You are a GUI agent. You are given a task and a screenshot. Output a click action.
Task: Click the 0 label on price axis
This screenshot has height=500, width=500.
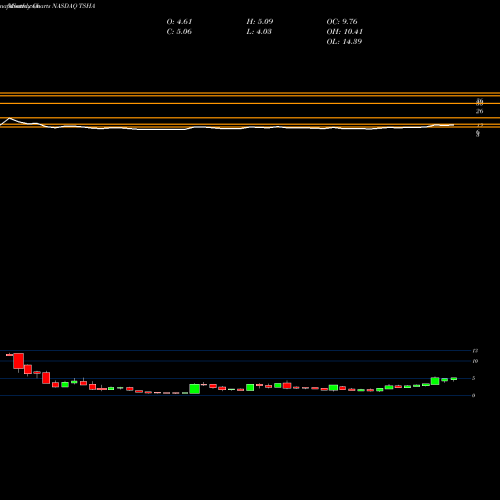(473, 396)
